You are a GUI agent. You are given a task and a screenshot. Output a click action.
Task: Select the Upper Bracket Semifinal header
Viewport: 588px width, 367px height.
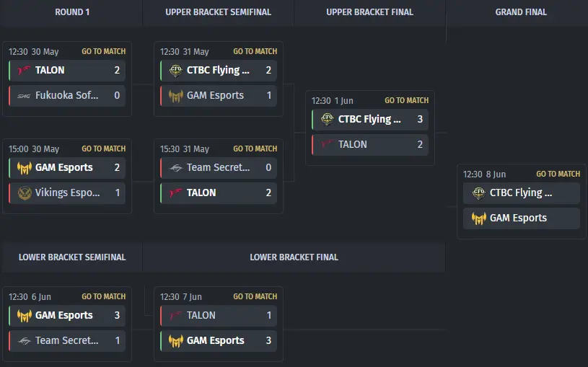click(219, 12)
